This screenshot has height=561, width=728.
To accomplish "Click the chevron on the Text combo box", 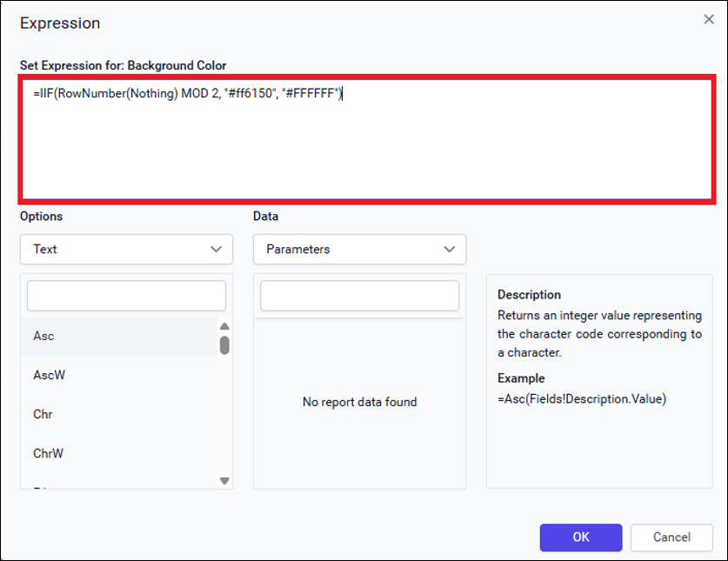I will pyautogui.click(x=217, y=250).
